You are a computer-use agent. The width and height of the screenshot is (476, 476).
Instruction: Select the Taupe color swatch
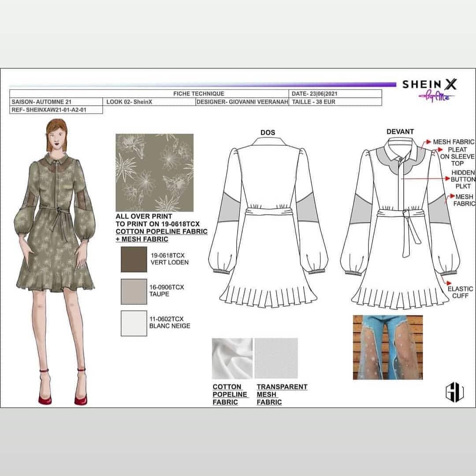tap(134, 291)
